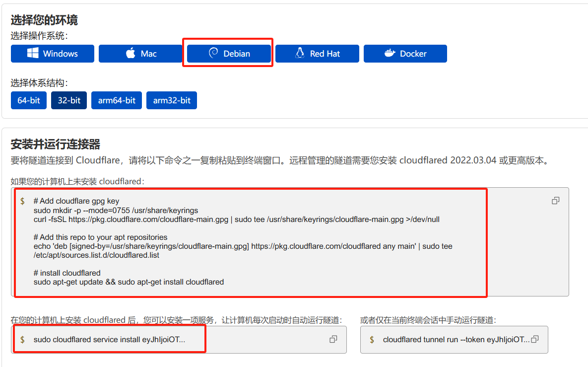Click the sudo cloudflared service install text
The width and height of the screenshot is (588, 367).
[x=109, y=340]
